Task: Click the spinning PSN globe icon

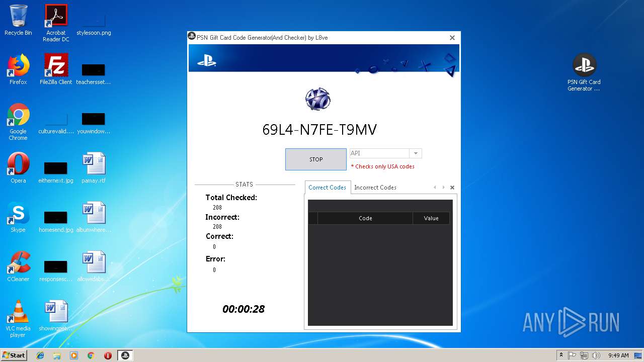Action: click(x=318, y=99)
